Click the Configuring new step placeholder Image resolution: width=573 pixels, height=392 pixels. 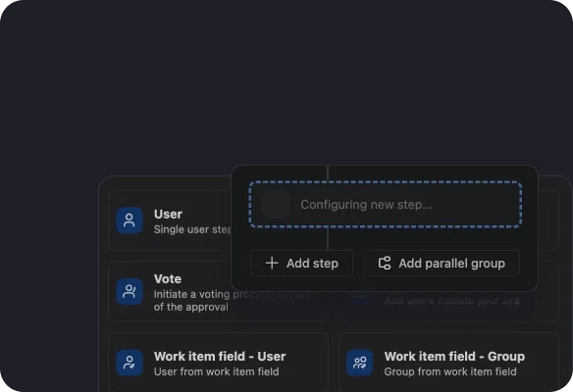(x=386, y=205)
